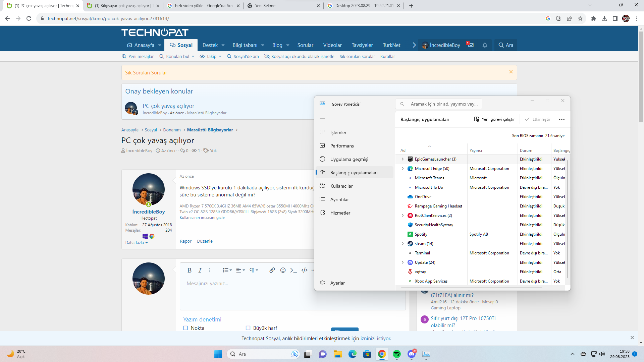644x362 pixels.
Task: Click Yeni görevi çalıştır button
Action: coord(494,119)
